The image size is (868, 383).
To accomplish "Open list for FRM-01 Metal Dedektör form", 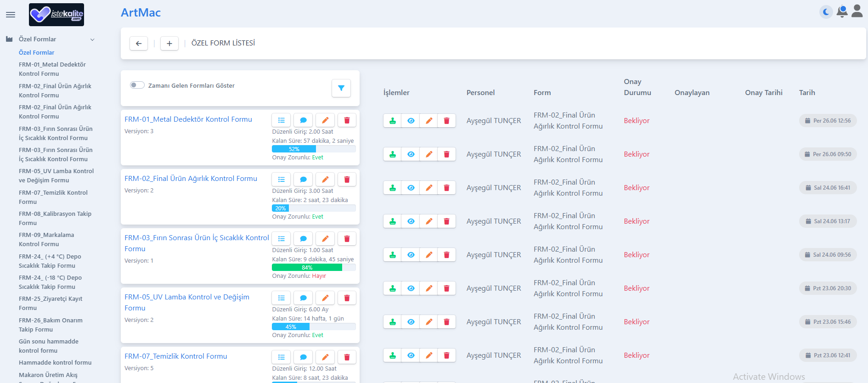I will tap(282, 120).
